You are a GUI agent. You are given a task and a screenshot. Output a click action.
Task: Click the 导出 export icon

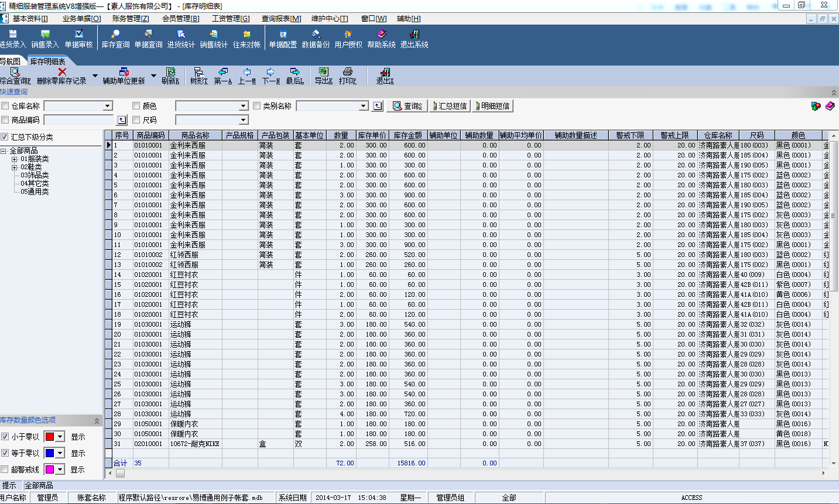pyautogui.click(x=323, y=72)
